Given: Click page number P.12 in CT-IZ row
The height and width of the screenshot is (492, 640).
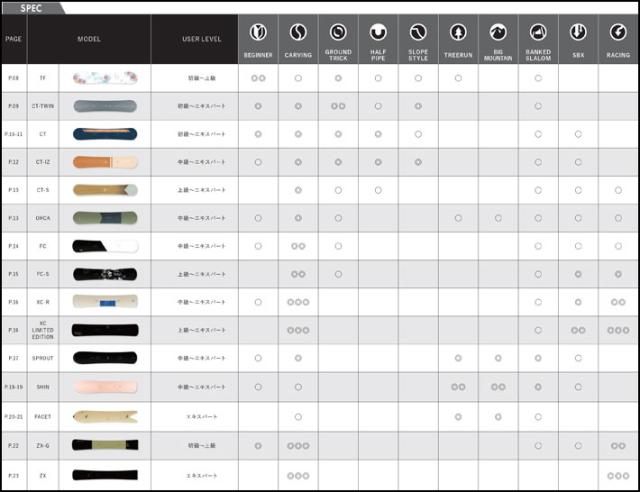Looking at the screenshot, I should point(13,162).
